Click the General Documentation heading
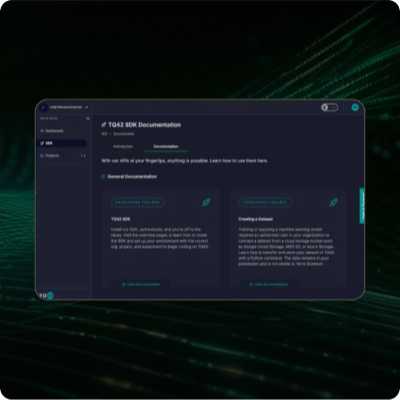Viewport: 400px width, 400px height. [x=132, y=176]
